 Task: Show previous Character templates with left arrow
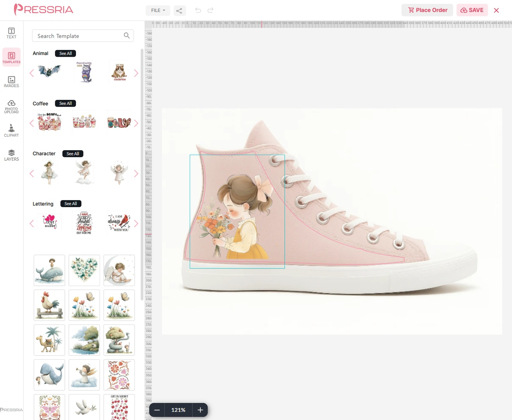click(x=32, y=173)
